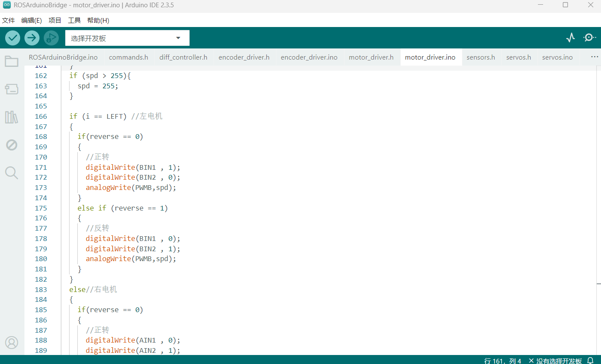Viewport: 601px width, 364px height.
Task: Expand the 选择开发板 board dropdown
Action: pos(127,38)
